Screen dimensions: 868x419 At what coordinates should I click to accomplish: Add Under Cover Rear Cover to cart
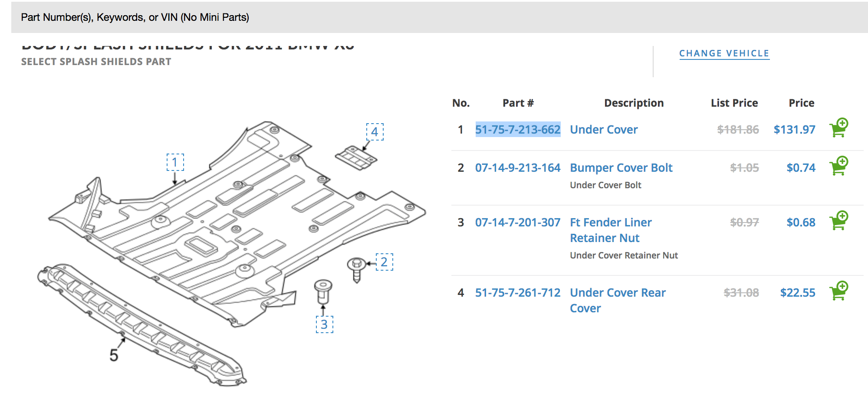(838, 291)
